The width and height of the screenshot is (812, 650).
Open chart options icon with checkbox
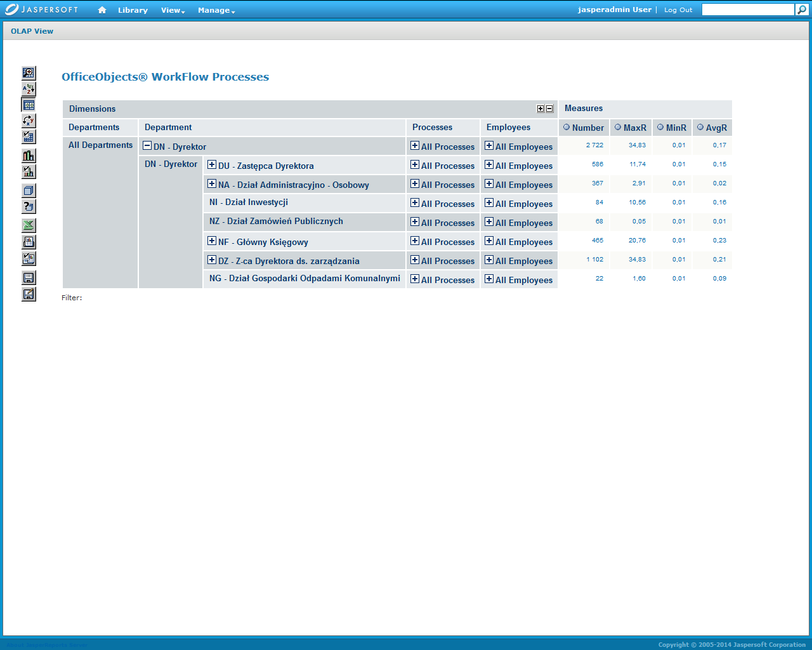click(x=29, y=171)
